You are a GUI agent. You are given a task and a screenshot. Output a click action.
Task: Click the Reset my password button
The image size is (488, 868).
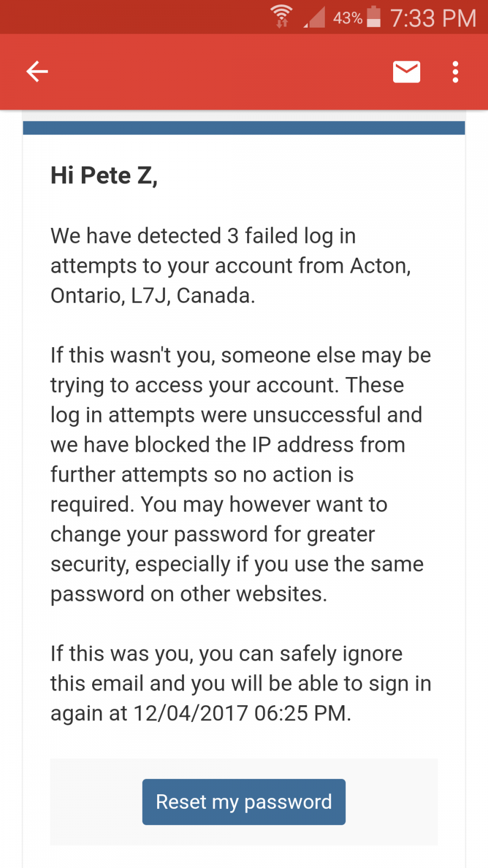click(x=244, y=802)
